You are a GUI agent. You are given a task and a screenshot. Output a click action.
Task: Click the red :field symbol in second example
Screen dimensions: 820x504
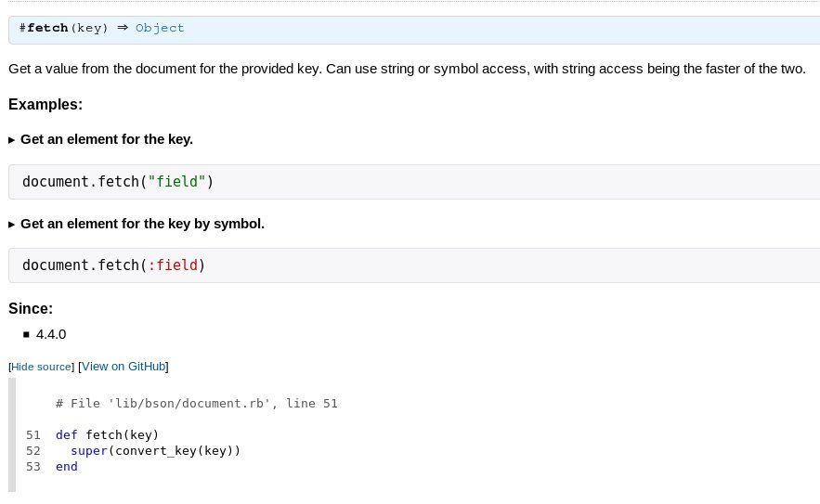(x=173, y=265)
